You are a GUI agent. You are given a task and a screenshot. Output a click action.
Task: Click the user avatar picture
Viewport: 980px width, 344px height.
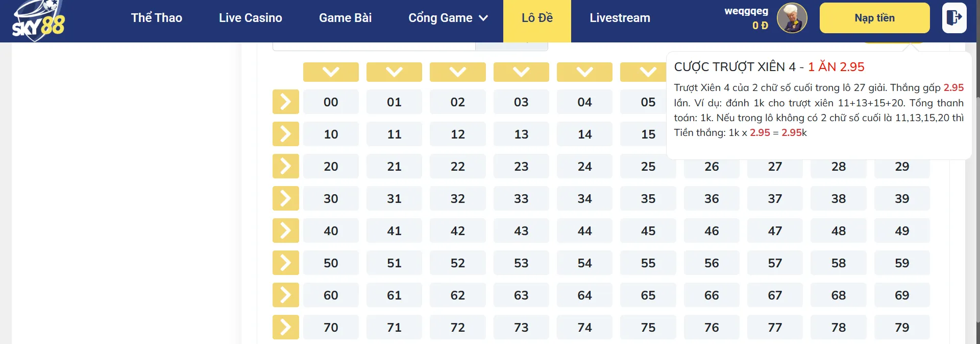click(x=792, y=18)
